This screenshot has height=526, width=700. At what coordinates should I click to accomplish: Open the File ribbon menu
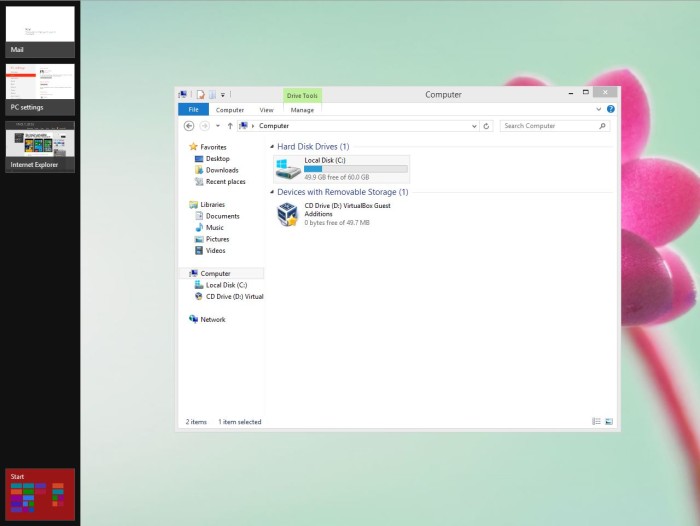pyautogui.click(x=193, y=109)
